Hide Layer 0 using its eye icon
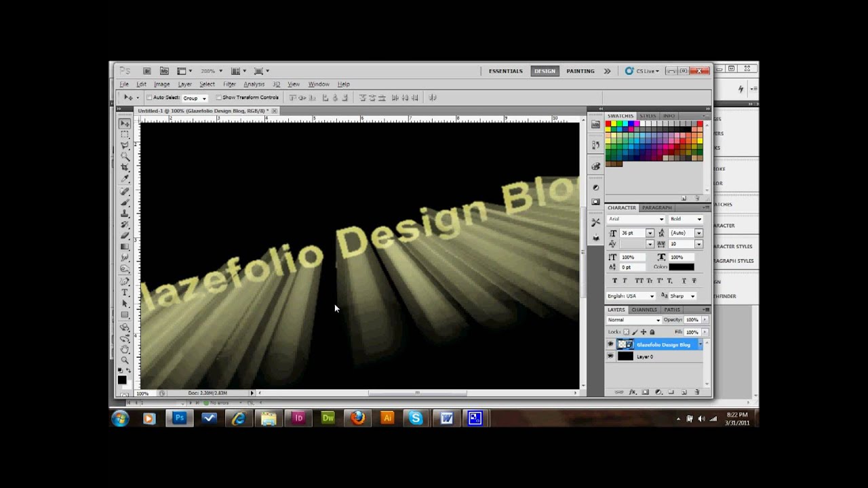Screen dimensions: 868x488 (610, 357)
